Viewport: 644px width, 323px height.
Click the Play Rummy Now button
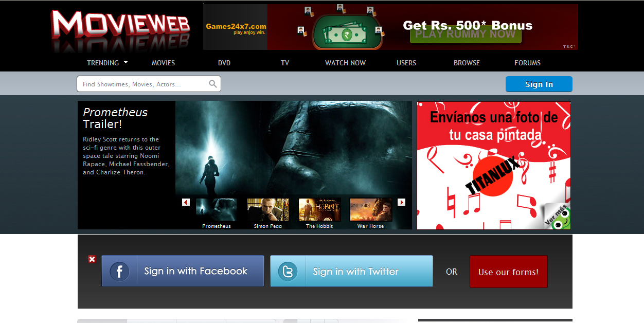coord(466,34)
